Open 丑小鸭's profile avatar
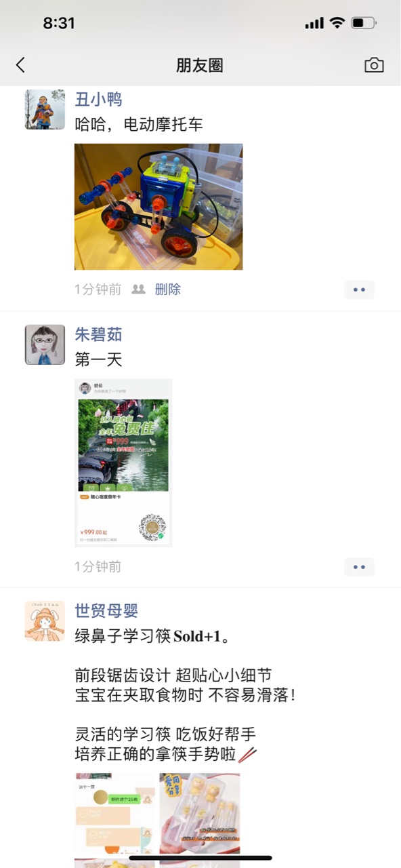The image size is (401, 868). tap(45, 109)
